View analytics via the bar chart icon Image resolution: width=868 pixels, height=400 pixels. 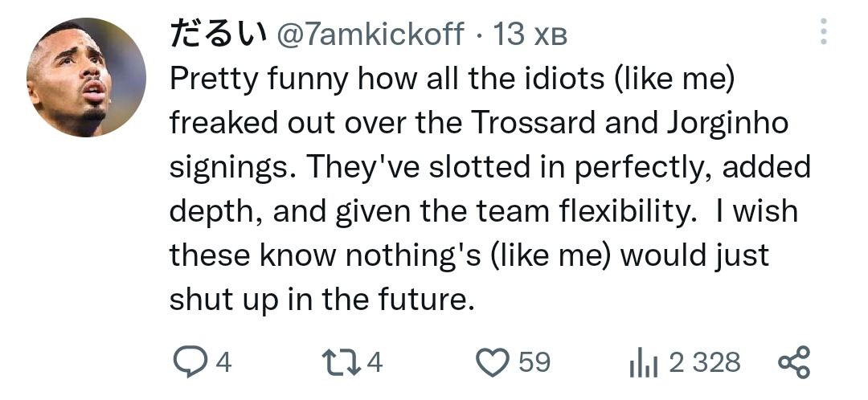tap(642, 363)
